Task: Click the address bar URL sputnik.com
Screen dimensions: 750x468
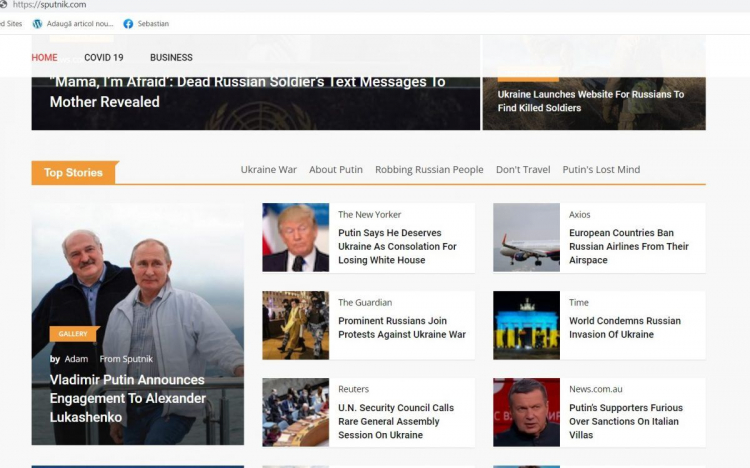Action: click(x=49, y=5)
